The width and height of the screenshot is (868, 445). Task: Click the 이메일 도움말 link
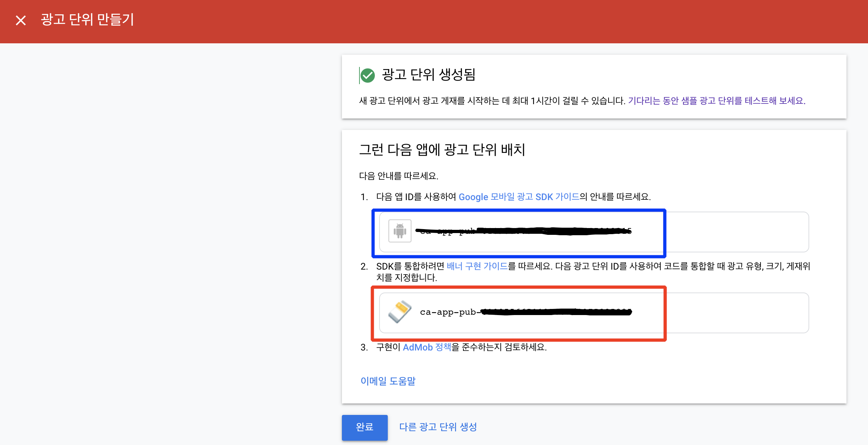(x=388, y=381)
